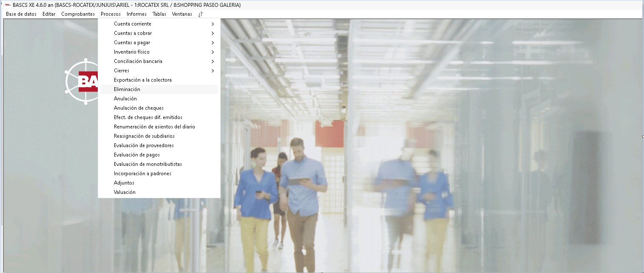
Task: Open the Base de datos menu
Action: [x=21, y=14]
